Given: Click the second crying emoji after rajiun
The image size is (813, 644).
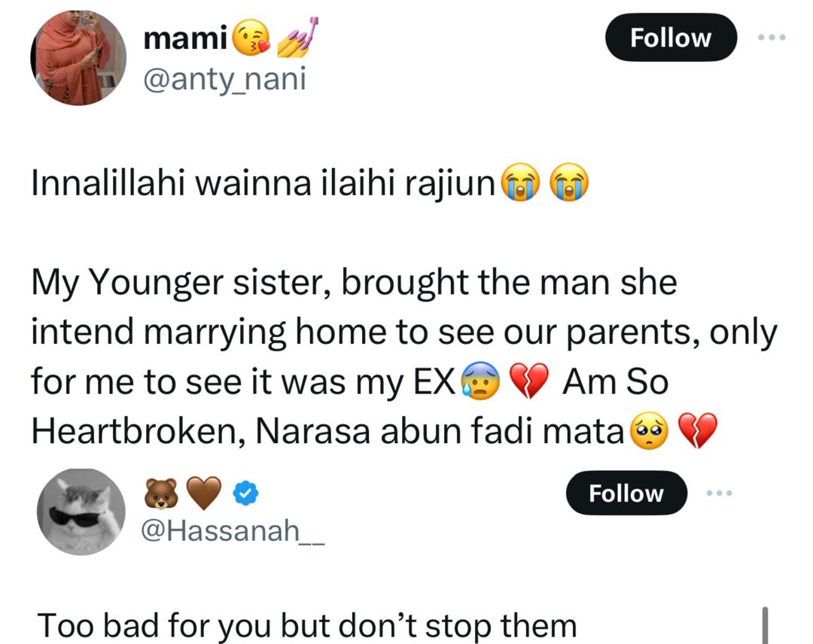Looking at the screenshot, I should click(x=570, y=185).
